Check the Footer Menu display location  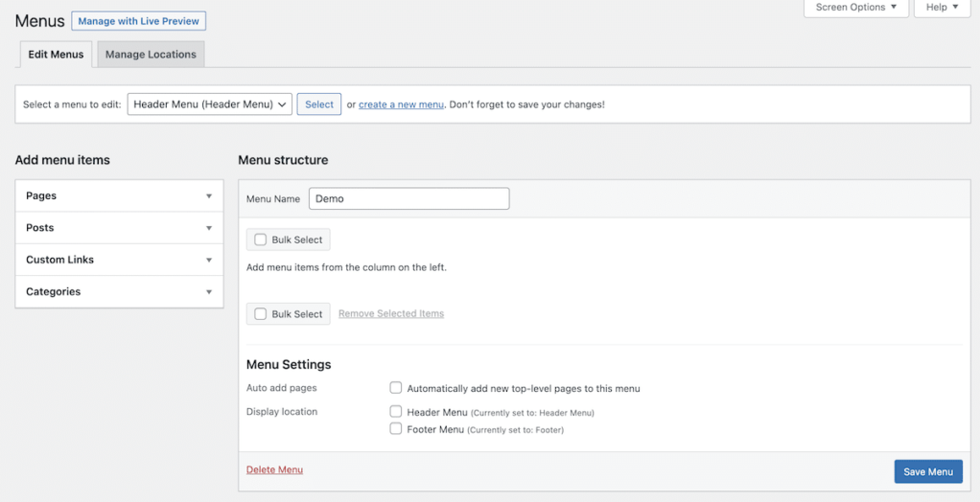(396, 429)
